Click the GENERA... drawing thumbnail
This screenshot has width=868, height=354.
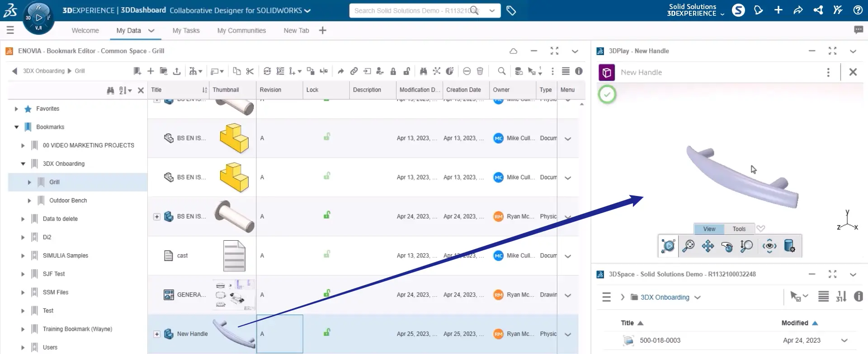234,295
